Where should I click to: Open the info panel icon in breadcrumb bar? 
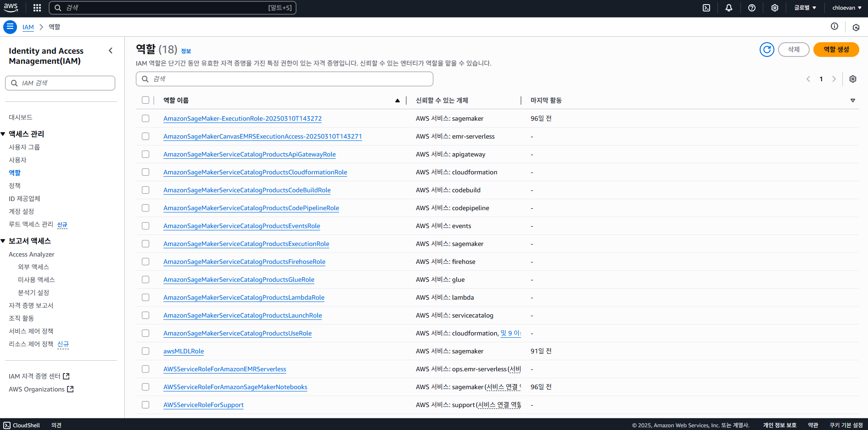[834, 27]
